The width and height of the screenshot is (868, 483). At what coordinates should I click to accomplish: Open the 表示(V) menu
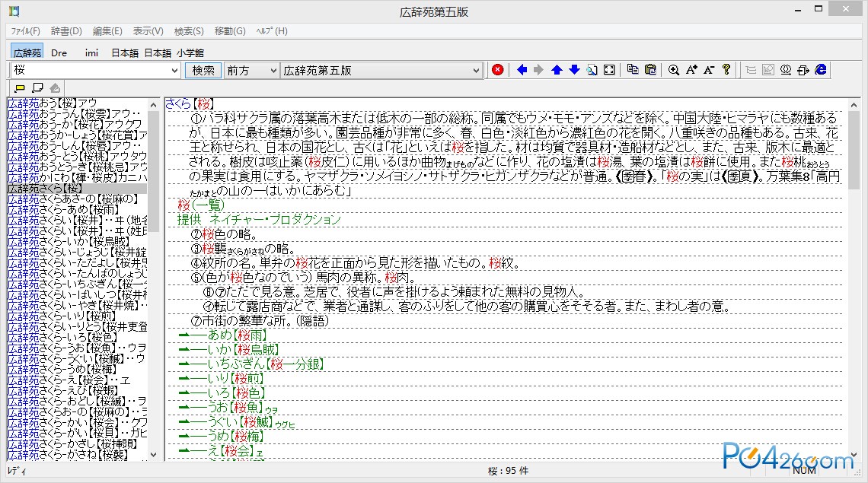pyautogui.click(x=148, y=31)
